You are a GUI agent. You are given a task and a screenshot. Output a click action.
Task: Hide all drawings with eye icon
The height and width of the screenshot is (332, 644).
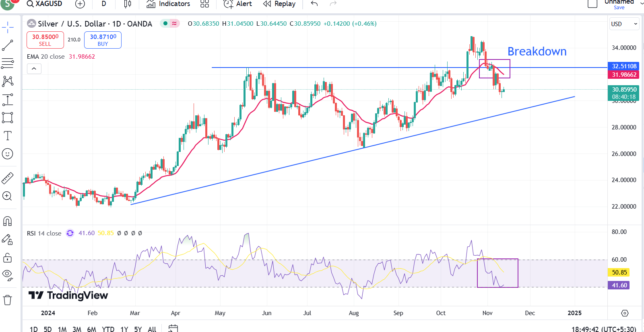coord(8,275)
